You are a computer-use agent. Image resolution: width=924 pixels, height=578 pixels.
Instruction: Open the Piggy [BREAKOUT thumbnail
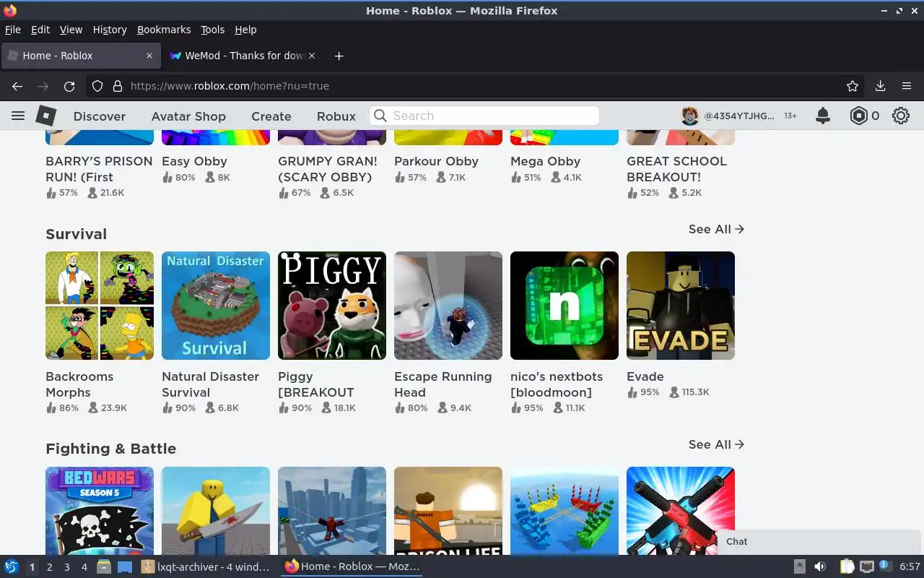tap(332, 306)
